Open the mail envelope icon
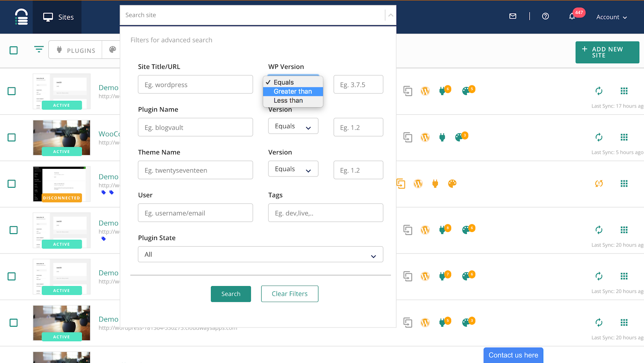 513,16
